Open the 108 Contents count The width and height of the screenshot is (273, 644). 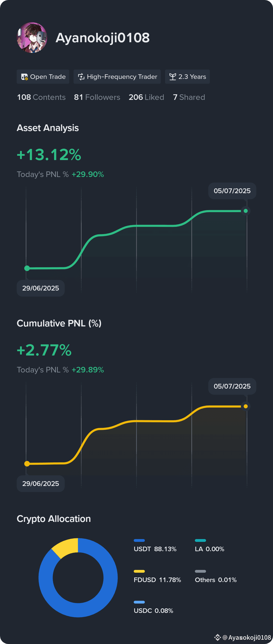(41, 97)
